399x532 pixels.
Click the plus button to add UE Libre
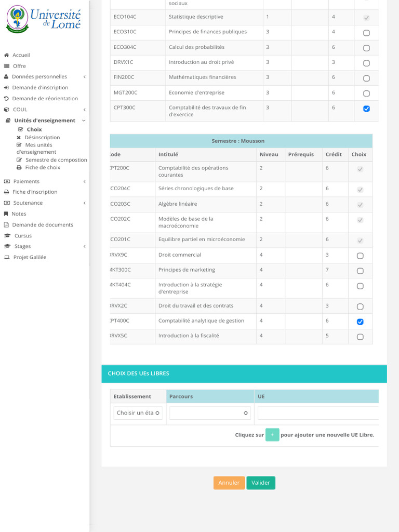tap(272, 435)
